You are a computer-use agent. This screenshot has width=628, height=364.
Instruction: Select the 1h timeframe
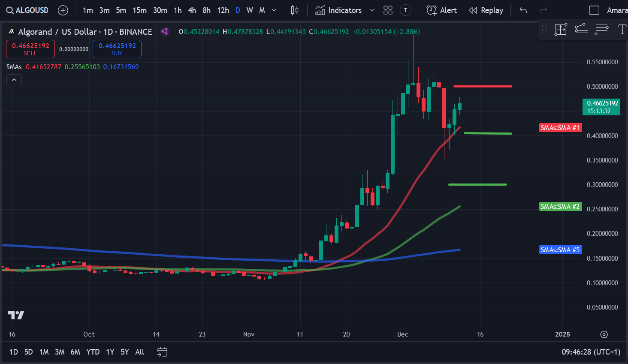(178, 10)
